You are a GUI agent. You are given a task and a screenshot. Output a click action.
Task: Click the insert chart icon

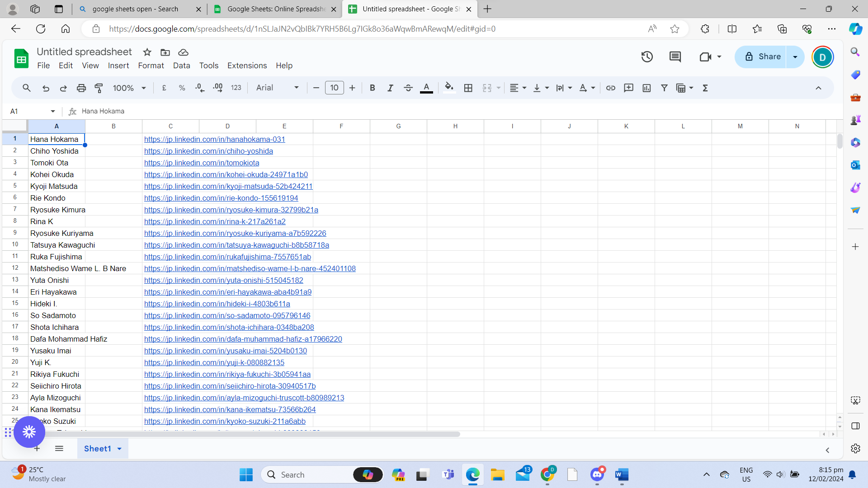click(646, 88)
